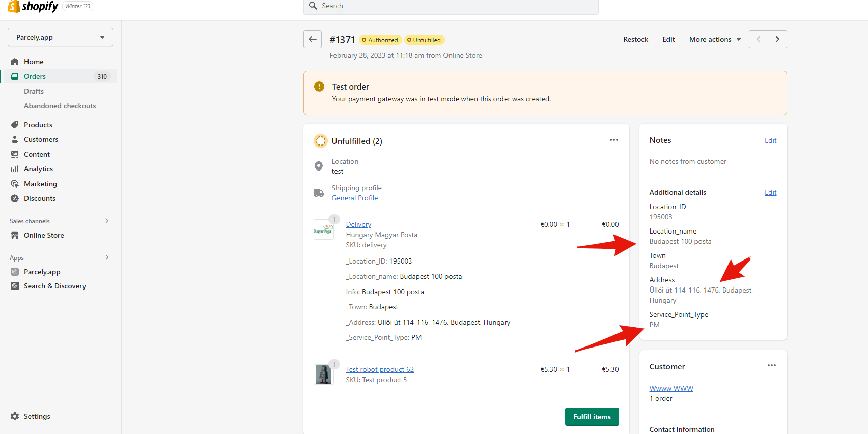Click the Marketing target icon
This screenshot has height=434, width=868.
pos(15,184)
